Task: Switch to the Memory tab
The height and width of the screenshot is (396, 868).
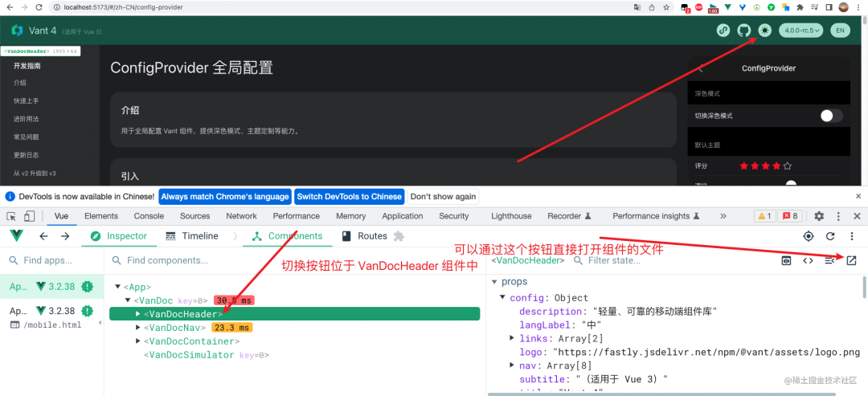Action: click(351, 216)
